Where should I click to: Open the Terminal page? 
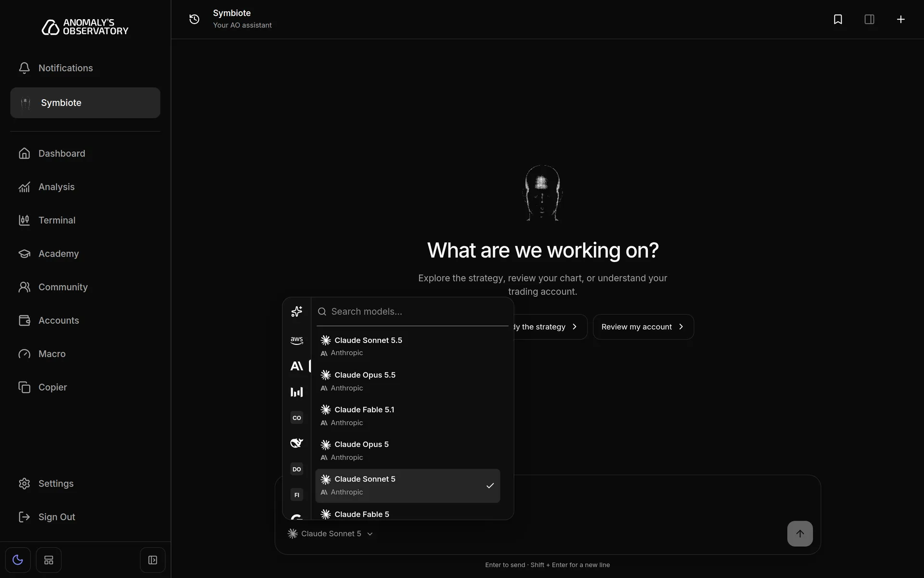click(85, 220)
